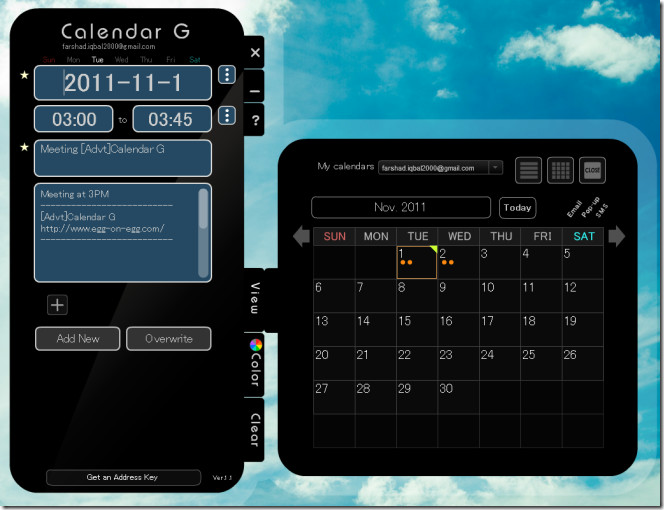Screen dimensions: 664x510
Task: Select day 26 in the calendar
Action: 583,363
